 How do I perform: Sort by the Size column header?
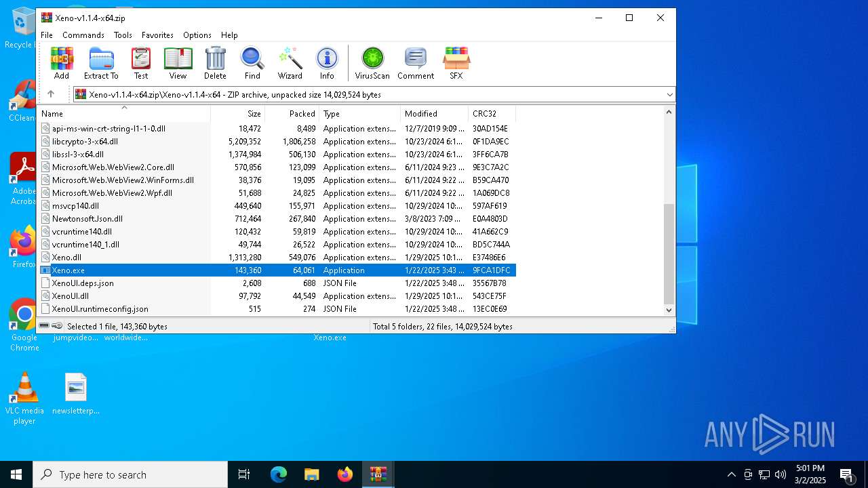238,114
